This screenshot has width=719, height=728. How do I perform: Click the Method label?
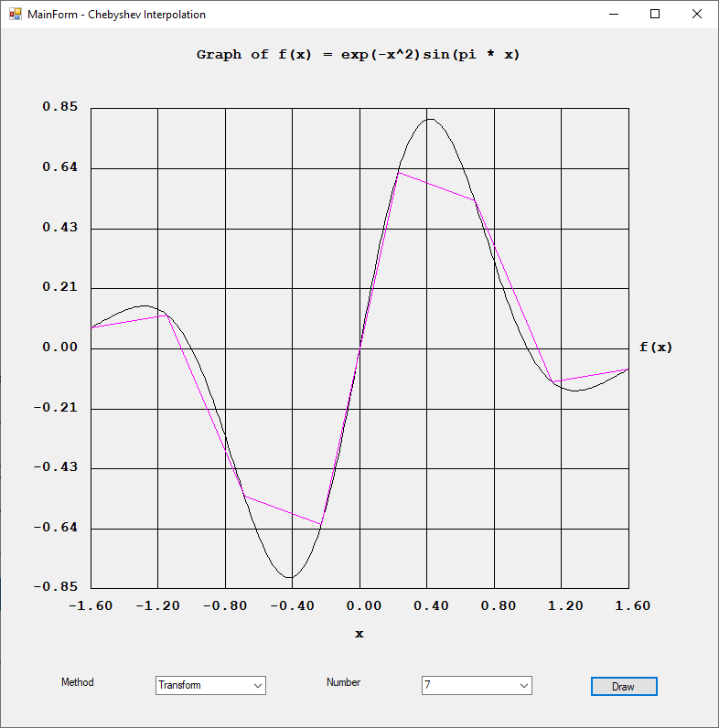point(77,682)
